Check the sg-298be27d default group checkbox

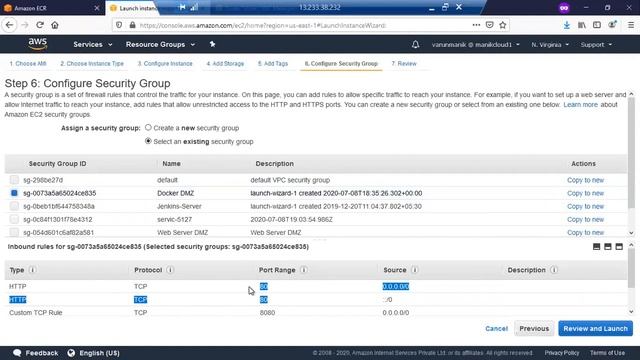(14, 180)
